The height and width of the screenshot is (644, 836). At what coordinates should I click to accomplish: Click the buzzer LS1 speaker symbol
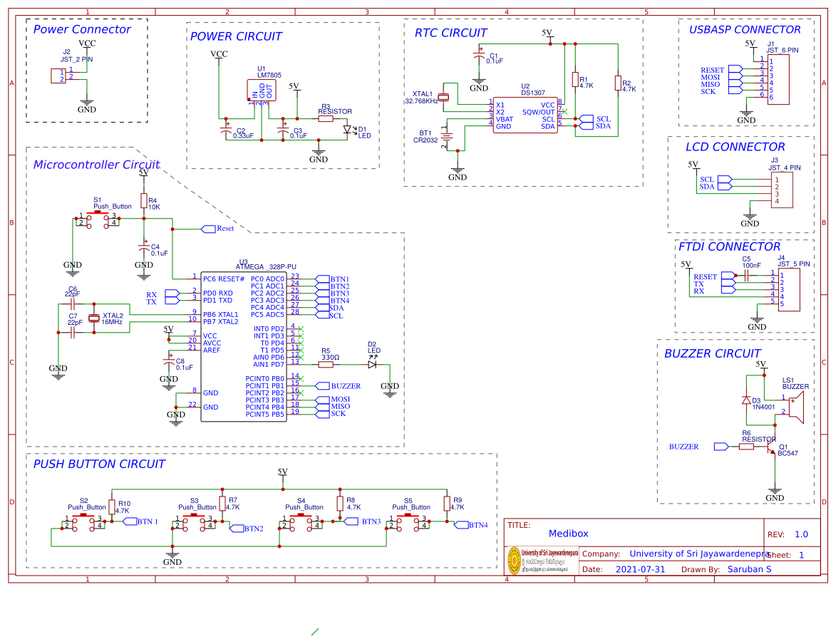(797, 407)
